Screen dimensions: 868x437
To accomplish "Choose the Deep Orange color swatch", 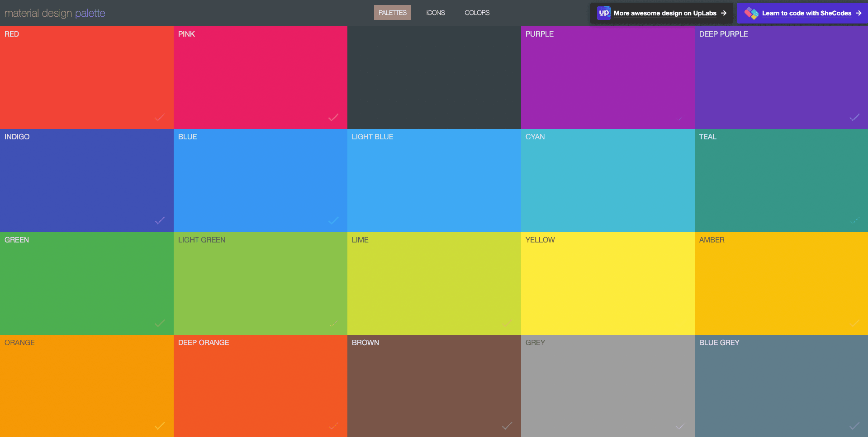I will click(261, 386).
